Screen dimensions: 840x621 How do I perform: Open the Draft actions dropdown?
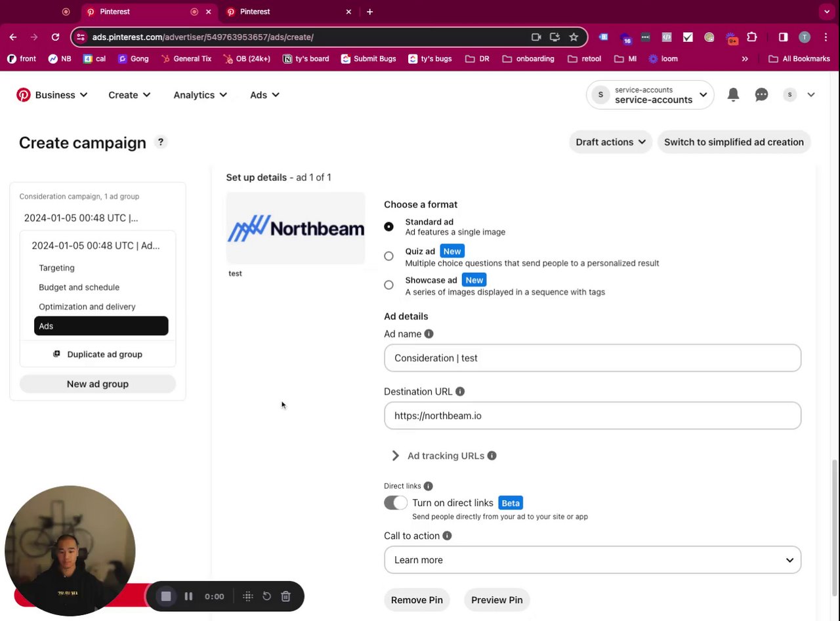[610, 142]
